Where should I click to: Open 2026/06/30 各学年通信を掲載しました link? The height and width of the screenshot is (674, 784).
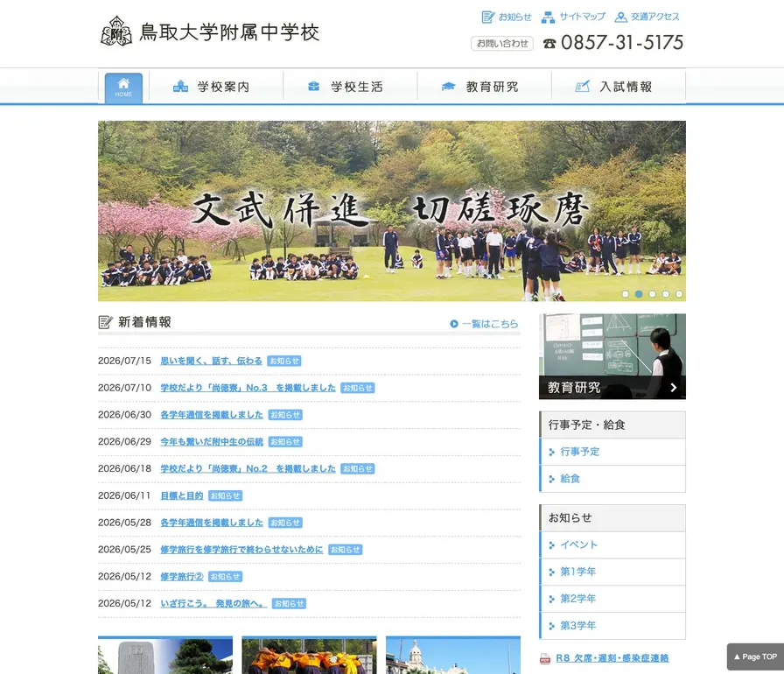click(x=212, y=415)
